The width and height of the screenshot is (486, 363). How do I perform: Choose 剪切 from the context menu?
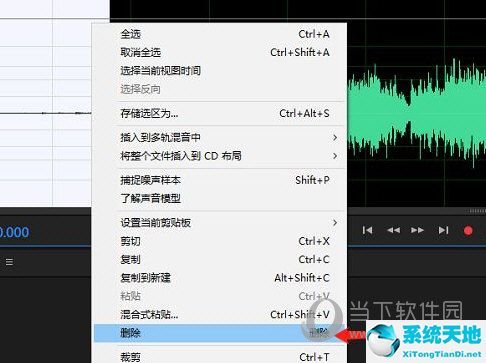pos(220,241)
